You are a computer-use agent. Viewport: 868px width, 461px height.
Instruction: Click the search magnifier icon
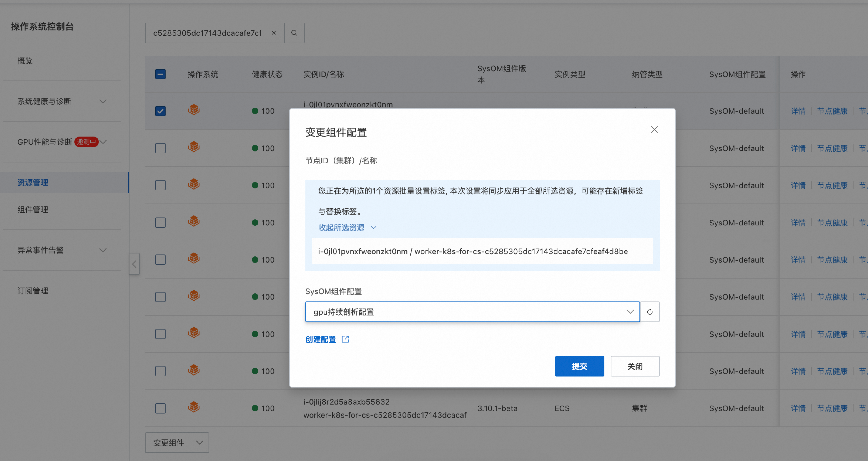[294, 33]
